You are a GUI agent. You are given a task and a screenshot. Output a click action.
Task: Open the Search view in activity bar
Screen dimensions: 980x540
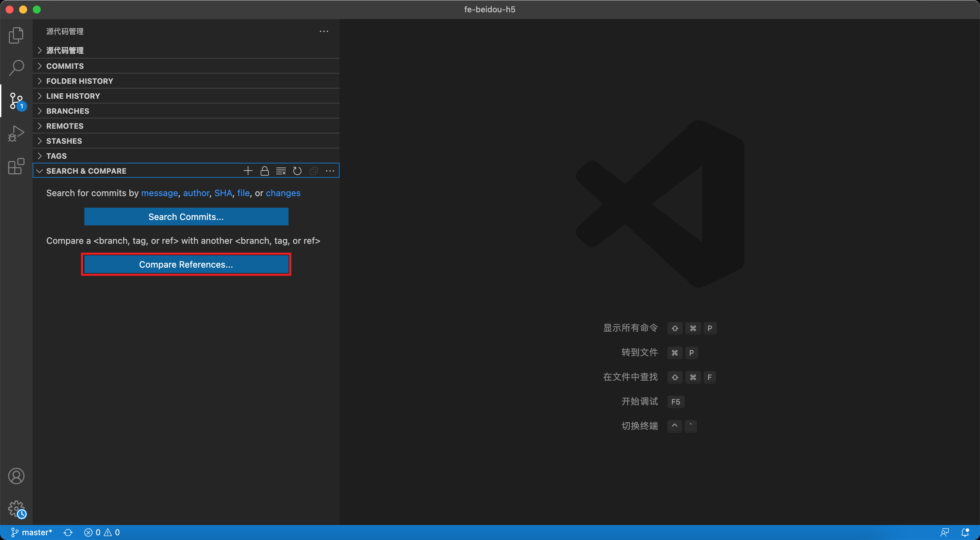[16, 67]
